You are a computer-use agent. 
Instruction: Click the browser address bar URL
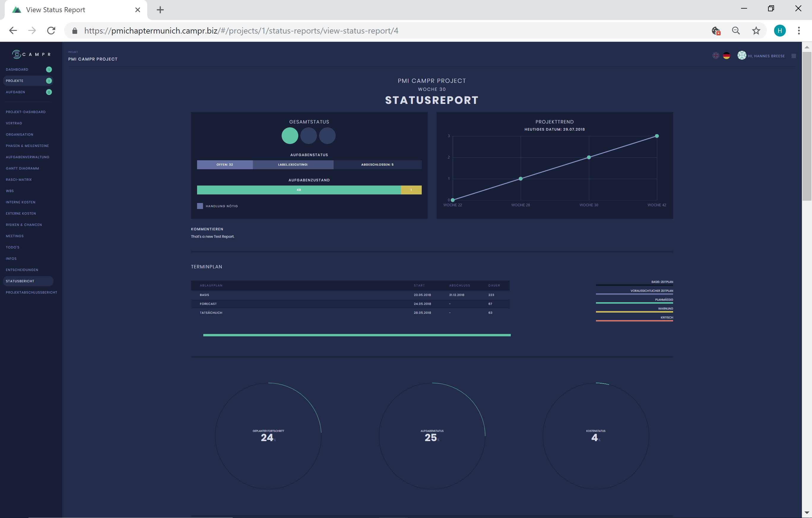coord(241,31)
